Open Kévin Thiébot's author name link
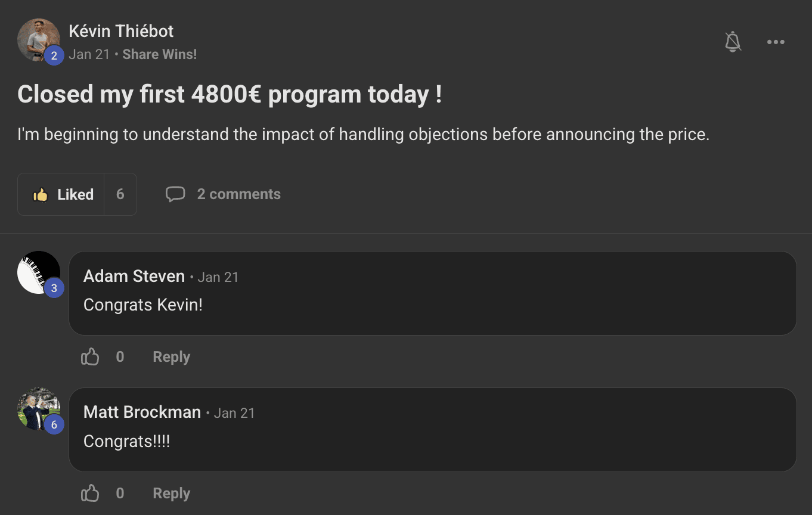The width and height of the screenshot is (812, 515). tap(121, 31)
